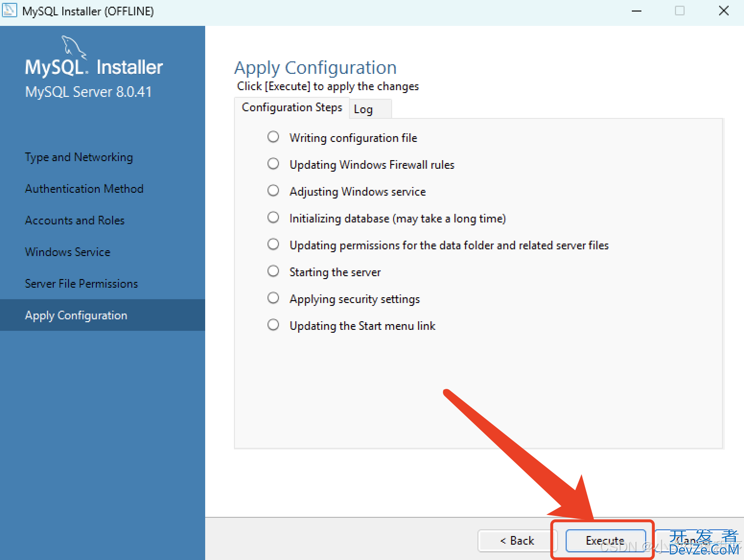Click 'Initializing database (may take a long time)' text

click(398, 219)
